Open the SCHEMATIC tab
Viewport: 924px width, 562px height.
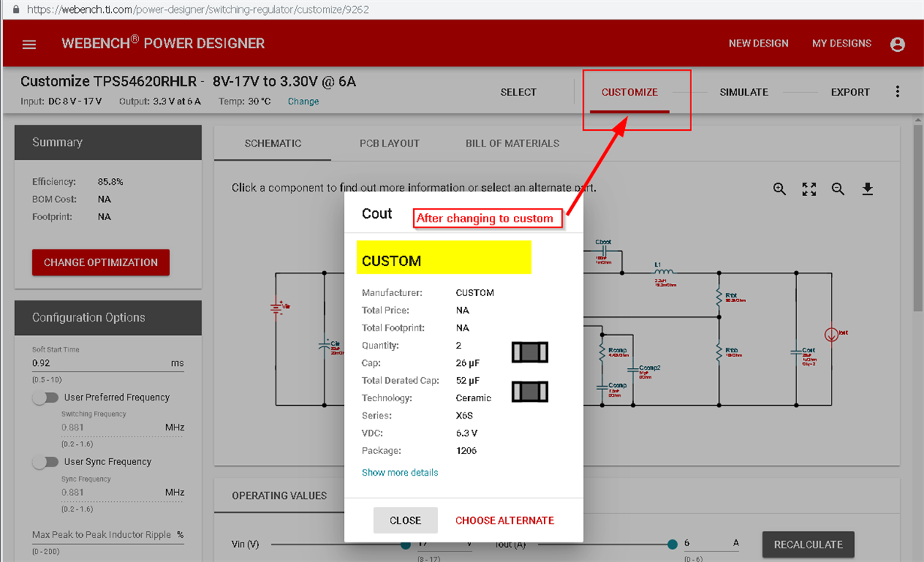273,144
